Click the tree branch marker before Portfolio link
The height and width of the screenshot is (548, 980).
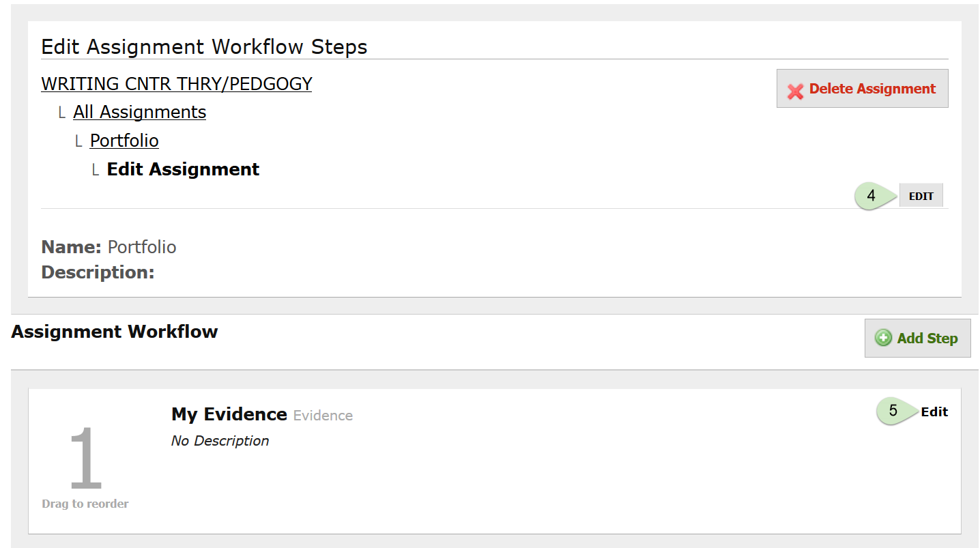click(x=79, y=142)
